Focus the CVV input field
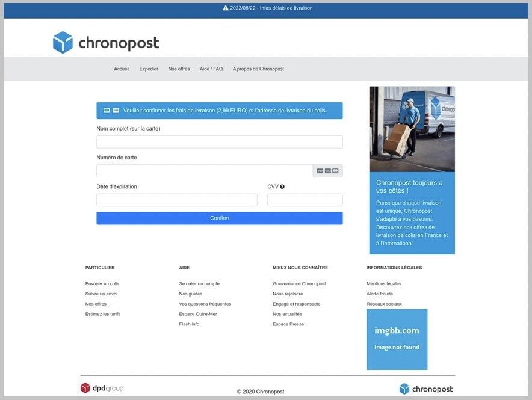 point(305,200)
